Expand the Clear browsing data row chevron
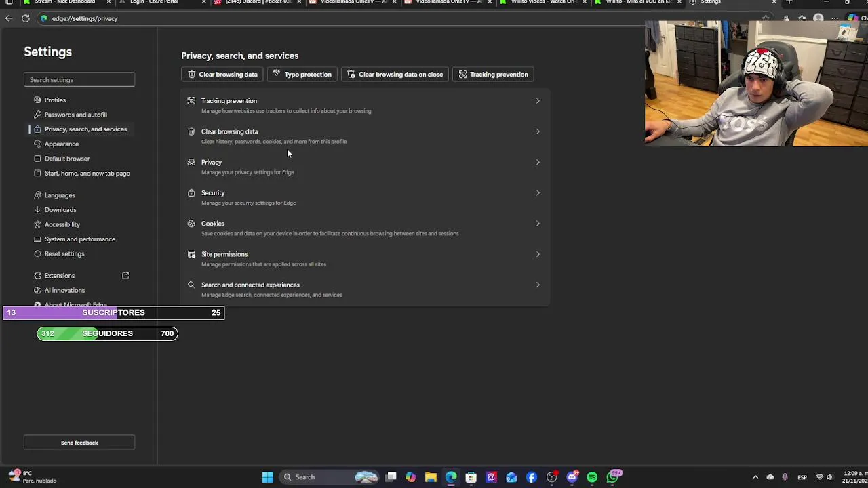The width and height of the screenshot is (868, 488). point(538,131)
